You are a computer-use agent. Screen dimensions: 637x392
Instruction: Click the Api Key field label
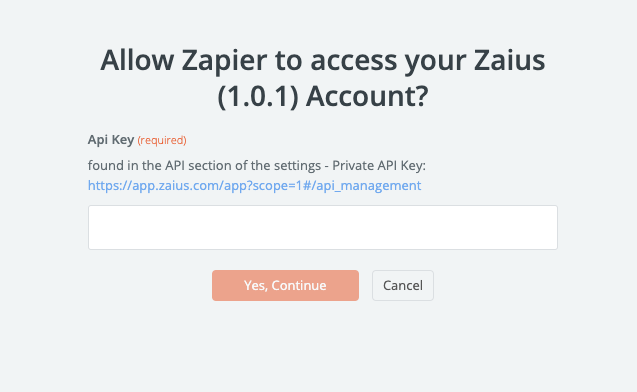[x=111, y=140]
